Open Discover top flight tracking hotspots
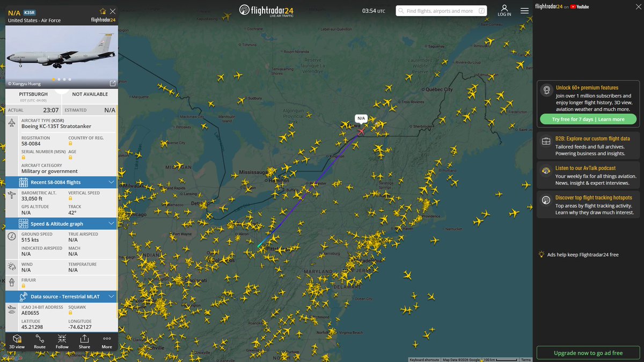 click(594, 197)
